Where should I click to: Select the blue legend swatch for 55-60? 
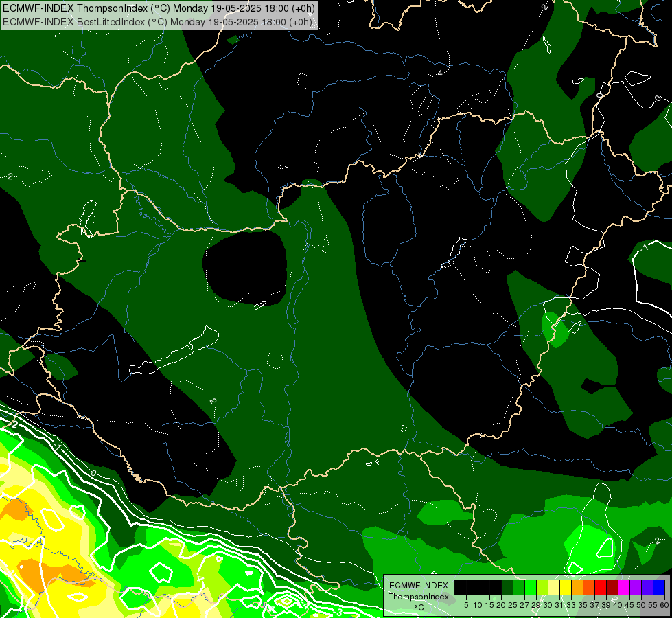pyautogui.click(x=659, y=587)
